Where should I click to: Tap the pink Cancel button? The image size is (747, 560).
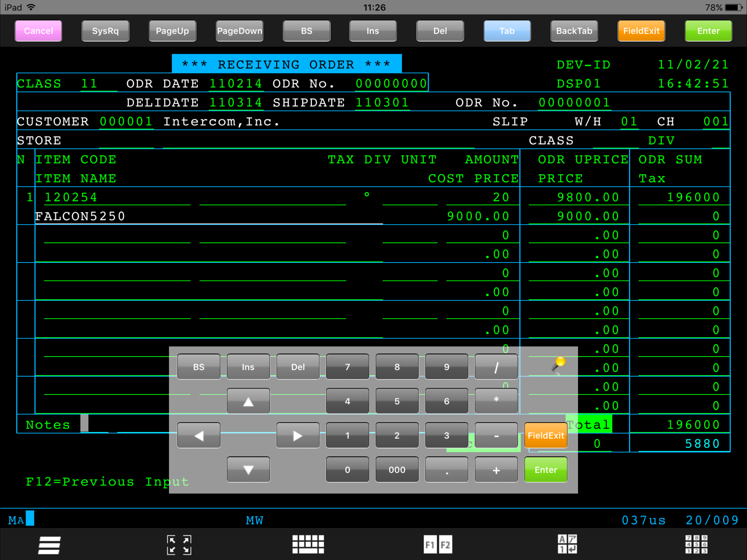pos(39,31)
